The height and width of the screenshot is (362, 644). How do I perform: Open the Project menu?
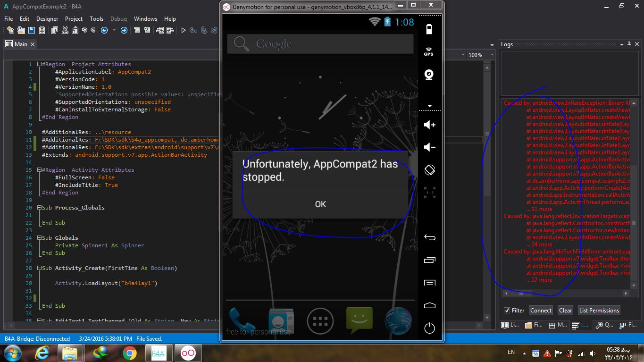pos(74,19)
